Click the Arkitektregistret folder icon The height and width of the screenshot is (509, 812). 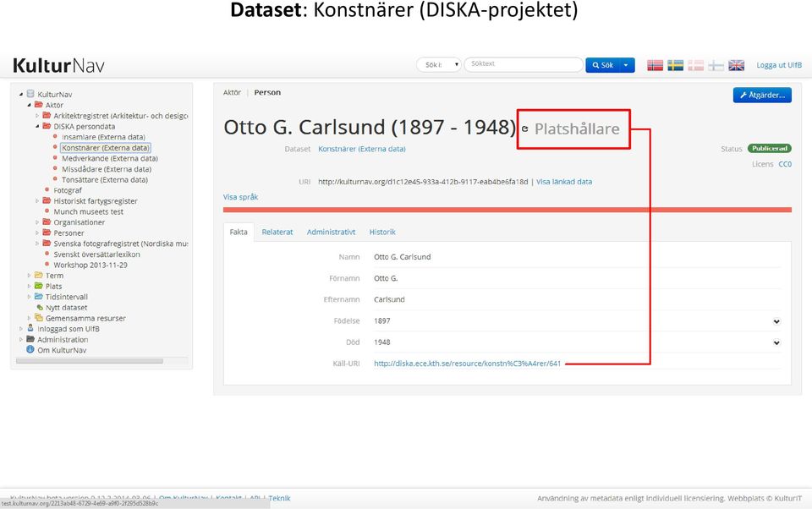point(47,116)
